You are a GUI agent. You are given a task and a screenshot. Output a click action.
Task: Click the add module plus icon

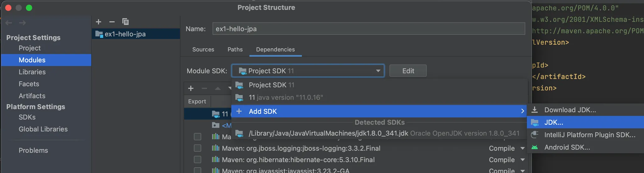pyautogui.click(x=98, y=22)
